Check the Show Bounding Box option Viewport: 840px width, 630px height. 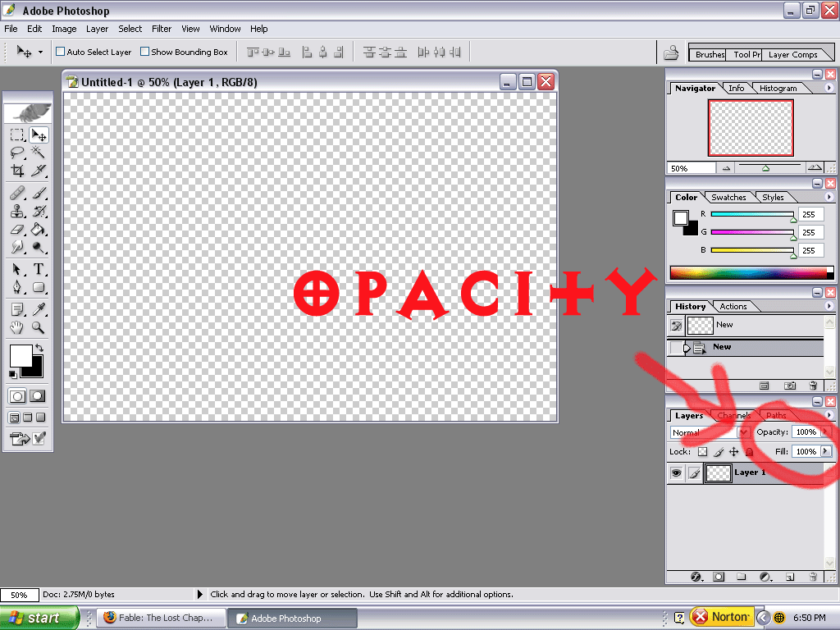(x=144, y=52)
